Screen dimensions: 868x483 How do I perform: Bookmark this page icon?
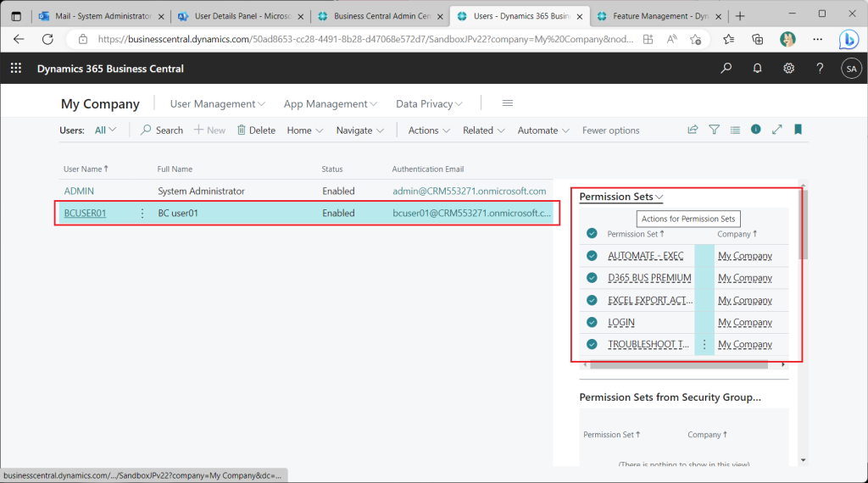coord(798,130)
